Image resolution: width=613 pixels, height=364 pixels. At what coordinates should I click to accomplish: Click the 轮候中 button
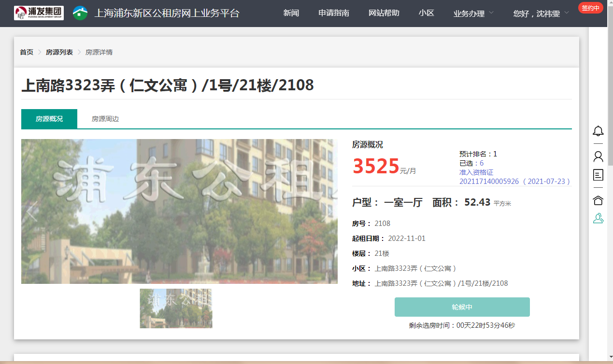click(x=462, y=307)
